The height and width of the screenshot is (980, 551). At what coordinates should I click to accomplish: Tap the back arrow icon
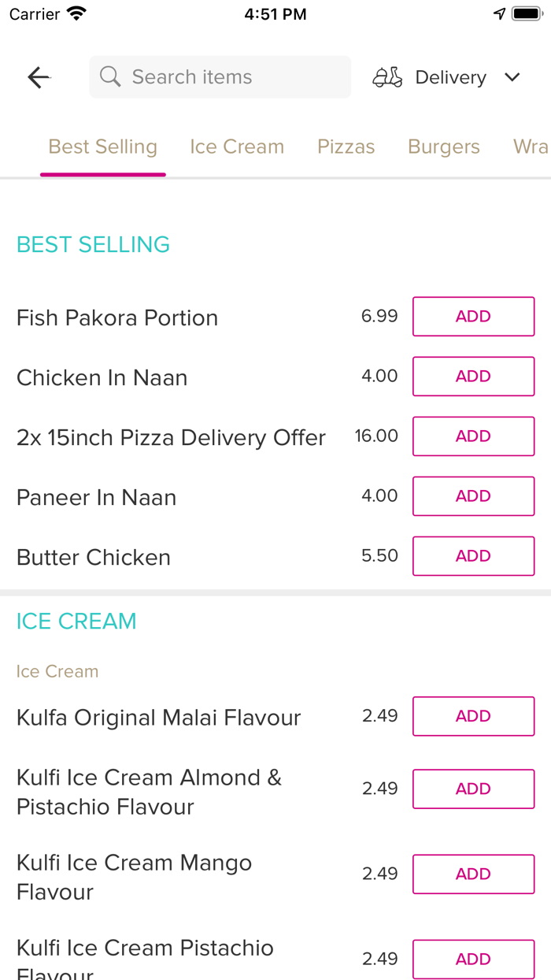point(38,76)
